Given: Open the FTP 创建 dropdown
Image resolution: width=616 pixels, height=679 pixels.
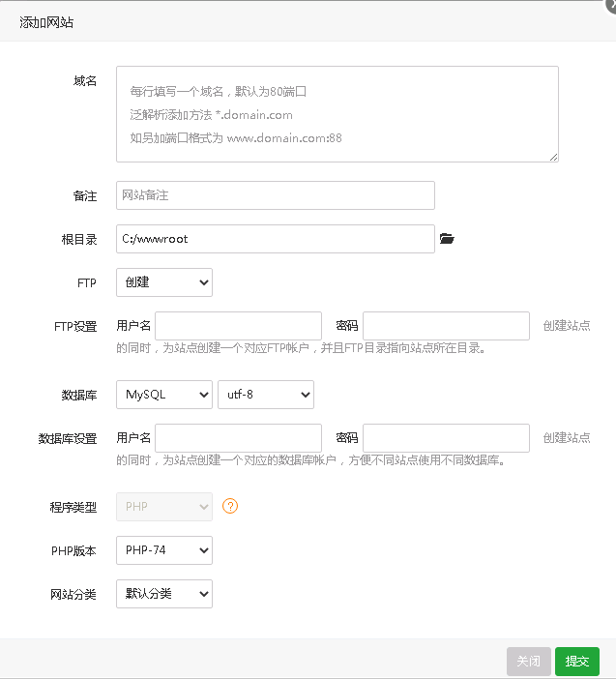Looking at the screenshot, I should (x=164, y=282).
